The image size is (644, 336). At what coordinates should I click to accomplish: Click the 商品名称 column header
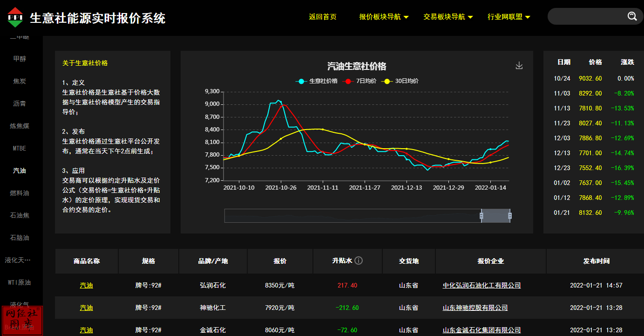pyautogui.click(x=87, y=261)
